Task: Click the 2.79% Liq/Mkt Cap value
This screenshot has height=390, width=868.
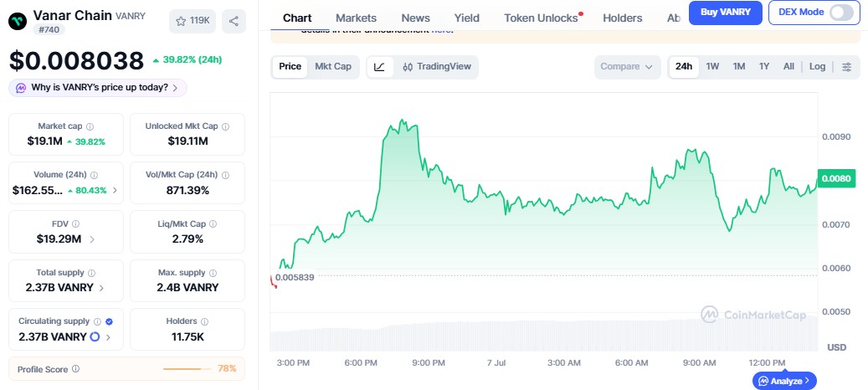Action: coord(187,239)
